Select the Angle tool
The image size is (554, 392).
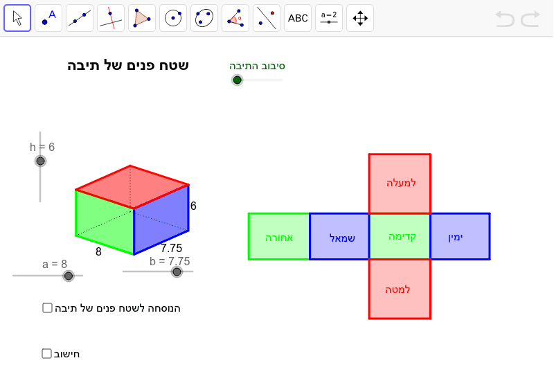235,18
